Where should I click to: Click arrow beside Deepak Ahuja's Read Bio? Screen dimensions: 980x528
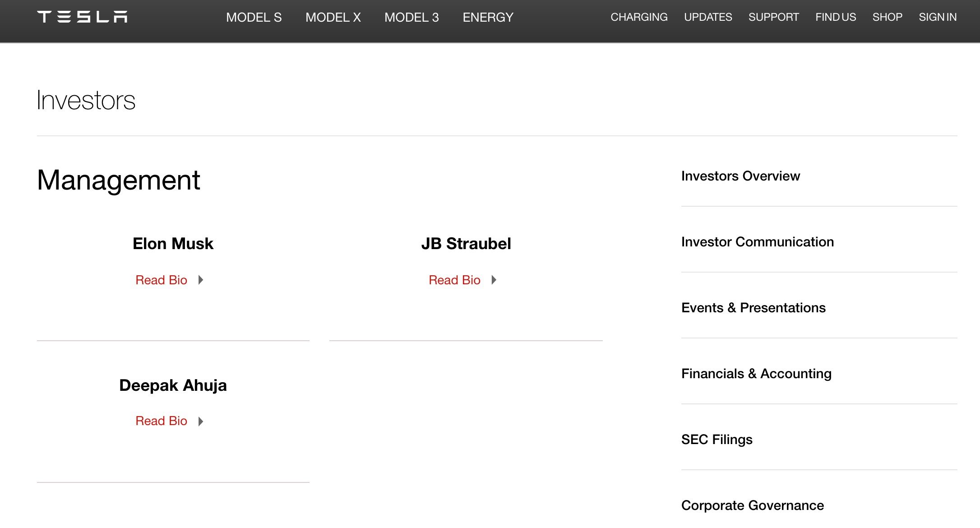pos(201,421)
